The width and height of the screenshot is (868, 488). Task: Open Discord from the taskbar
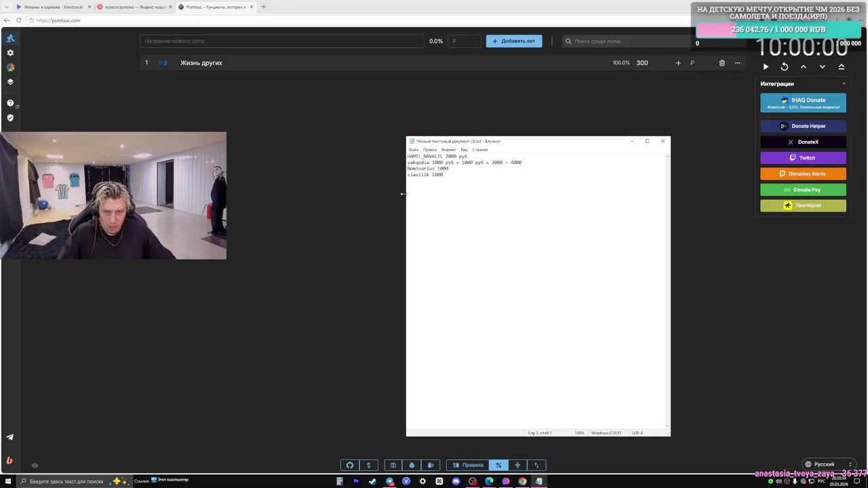tap(456, 481)
